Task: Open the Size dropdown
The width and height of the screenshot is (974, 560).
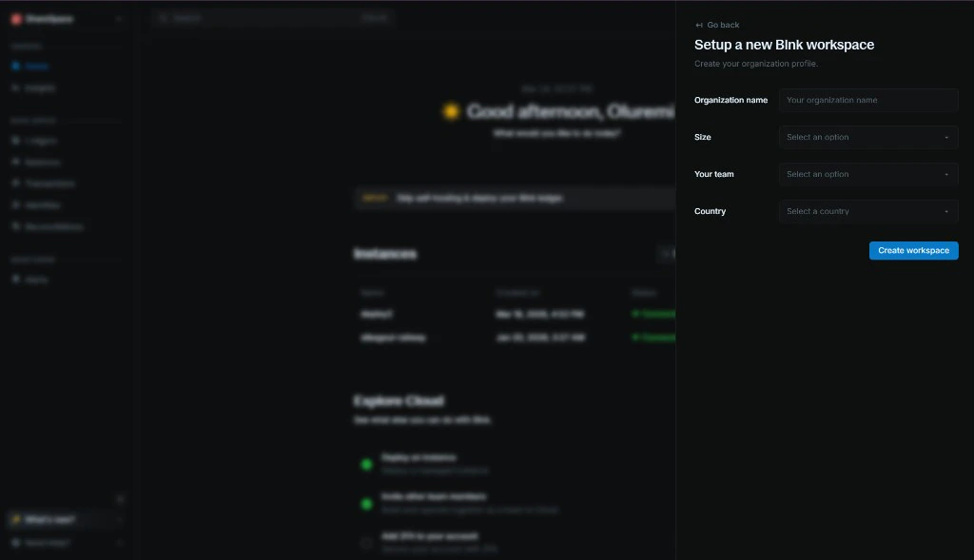Action: [x=867, y=137]
